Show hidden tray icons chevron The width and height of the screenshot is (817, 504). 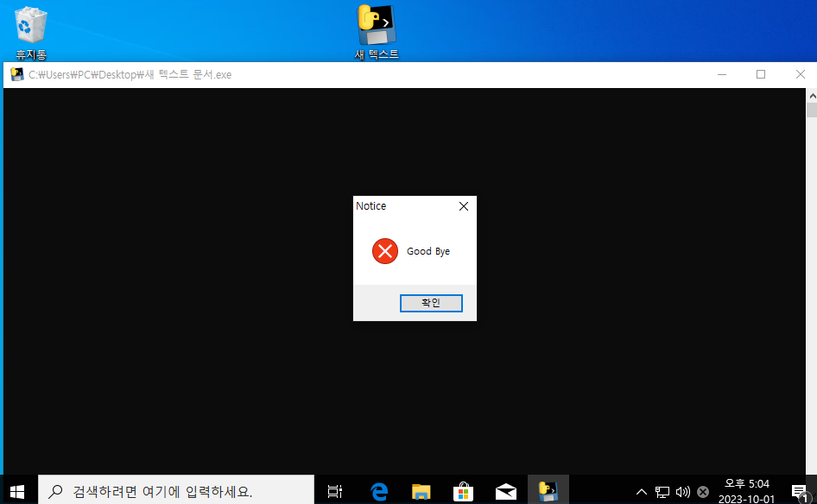click(x=642, y=492)
